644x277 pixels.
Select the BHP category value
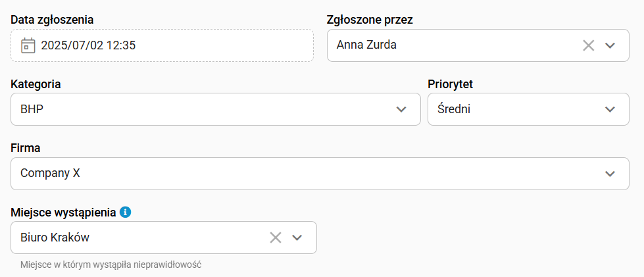32,109
